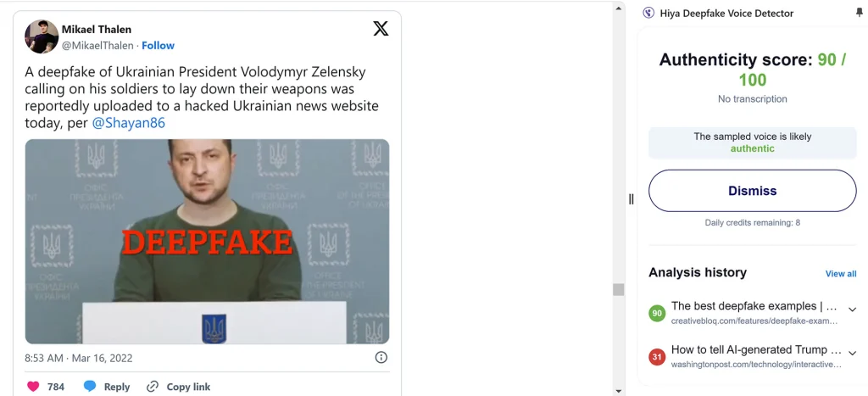Click the Zelensky deepfake video thumbnail
Viewport: 868px width, 396px height.
coord(207,242)
